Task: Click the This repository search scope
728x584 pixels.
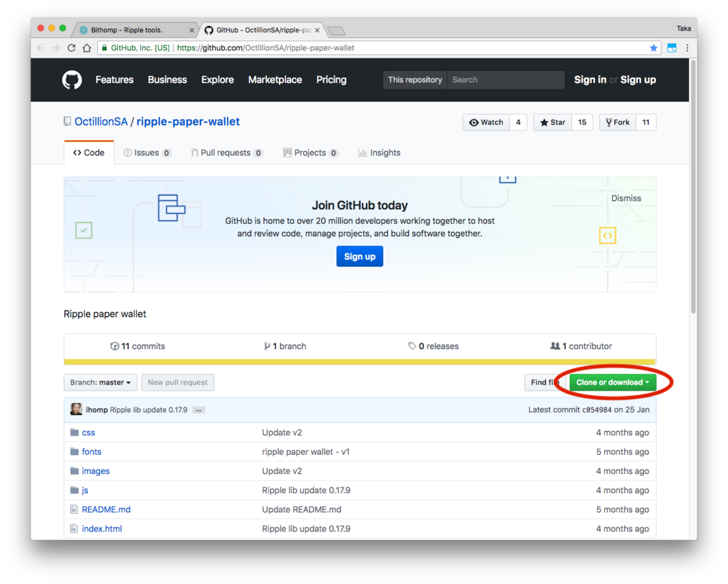Action: pyautogui.click(x=415, y=80)
